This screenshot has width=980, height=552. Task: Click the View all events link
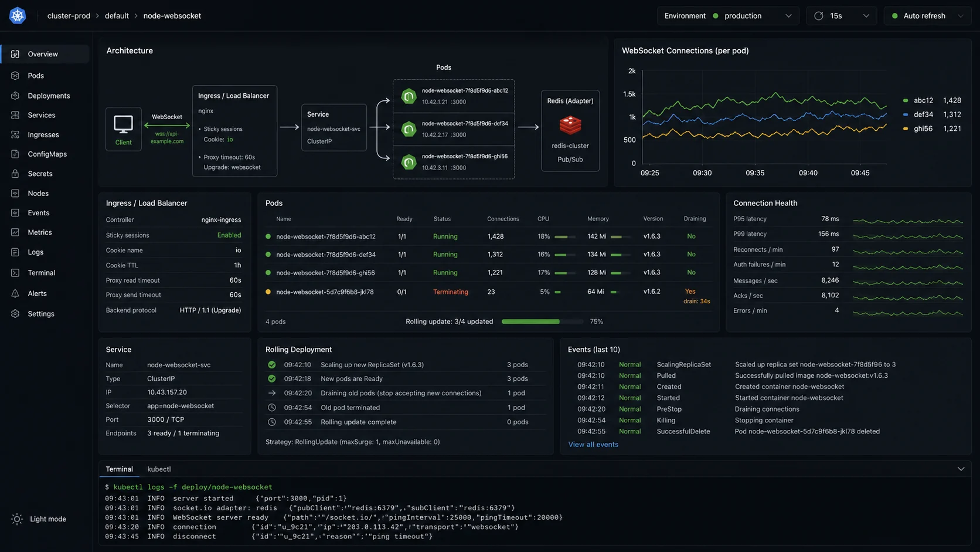tap(593, 445)
